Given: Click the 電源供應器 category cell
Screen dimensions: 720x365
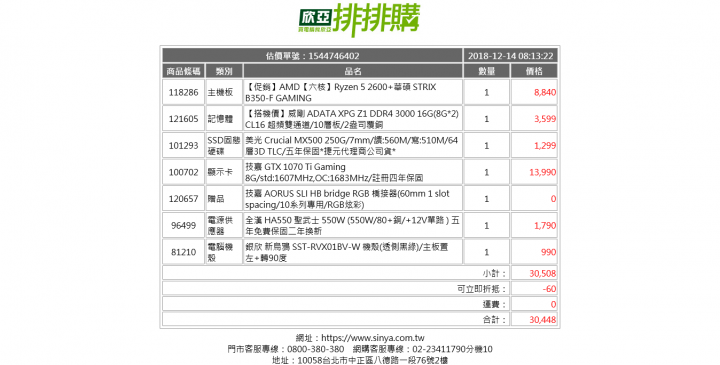Looking at the screenshot, I should (224, 225).
